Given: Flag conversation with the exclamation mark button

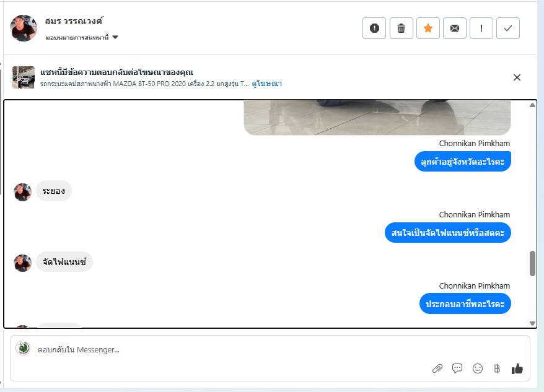Looking at the screenshot, I should (x=481, y=28).
